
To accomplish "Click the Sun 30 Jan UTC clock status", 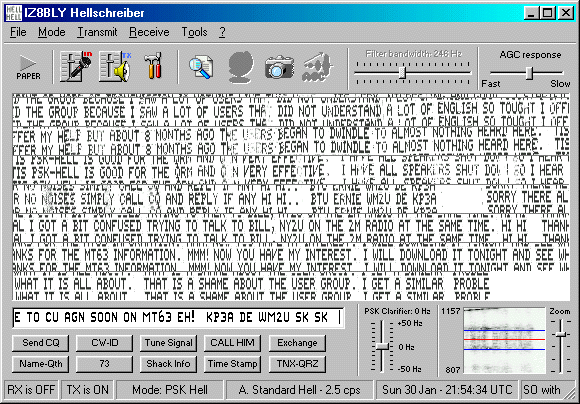I will (x=447, y=390).
